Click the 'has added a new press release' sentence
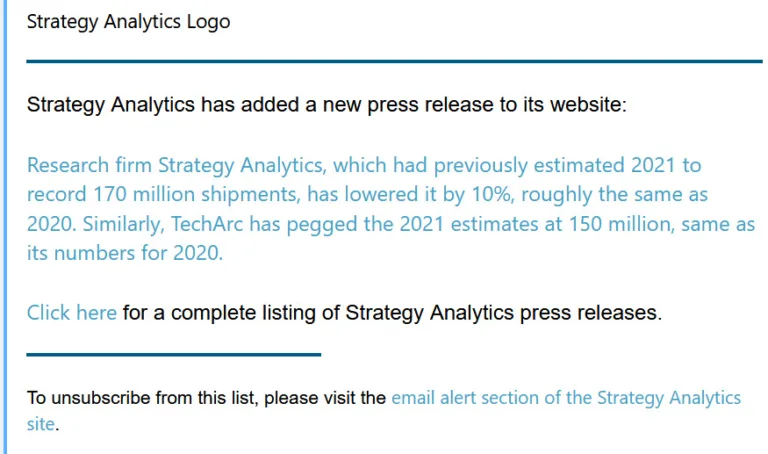Viewport: 768px width, 454px height. click(327, 105)
